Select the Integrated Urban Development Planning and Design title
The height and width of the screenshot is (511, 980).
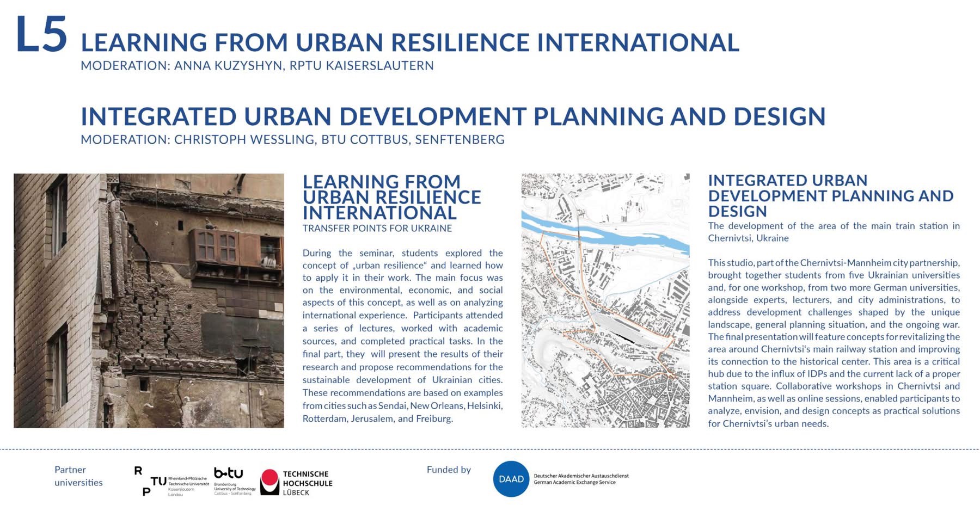pos(453,116)
